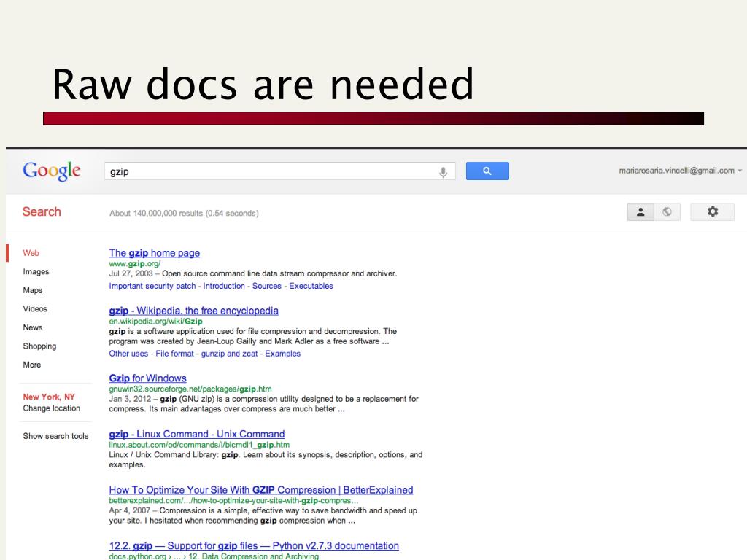Open the Sources sitelink
Viewport: 747px width, 560px height.
coord(267,286)
